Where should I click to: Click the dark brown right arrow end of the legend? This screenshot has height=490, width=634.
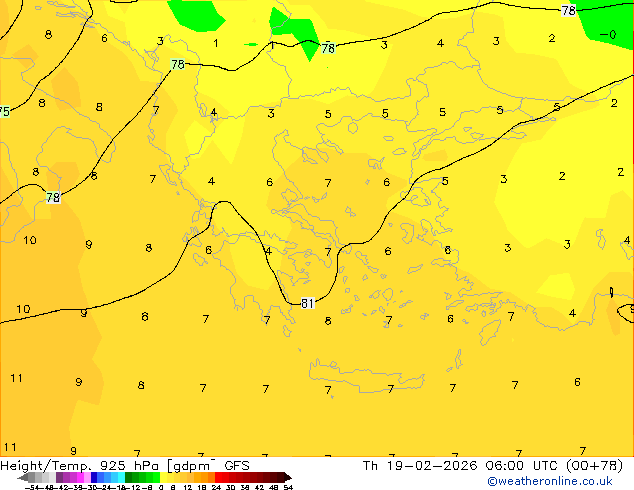[288, 477]
